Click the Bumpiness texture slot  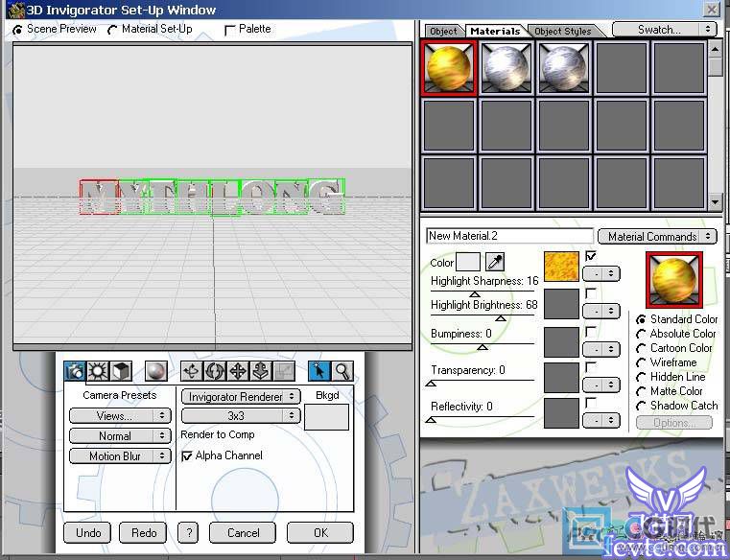[x=561, y=342]
